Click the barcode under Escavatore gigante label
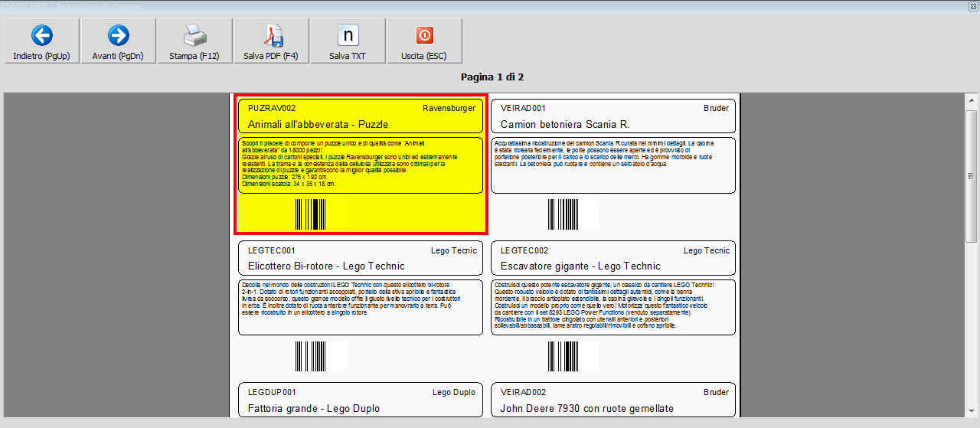Screen dimensions: 980x428 point(563,356)
